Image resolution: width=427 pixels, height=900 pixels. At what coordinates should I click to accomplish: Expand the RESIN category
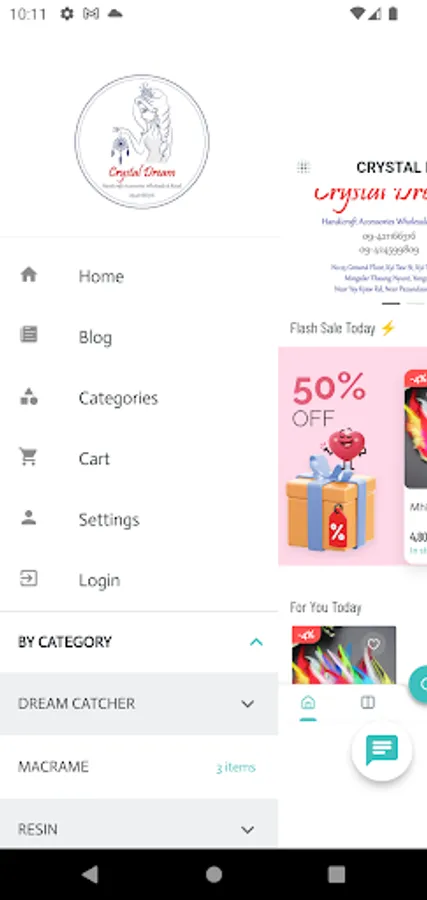[247, 829]
